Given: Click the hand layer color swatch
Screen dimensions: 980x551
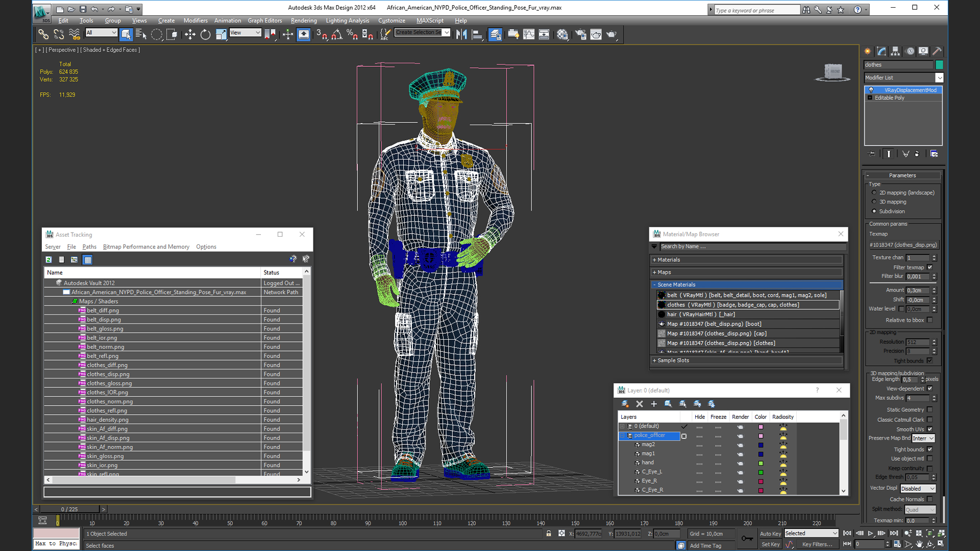Looking at the screenshot, I should click(761, 463).
